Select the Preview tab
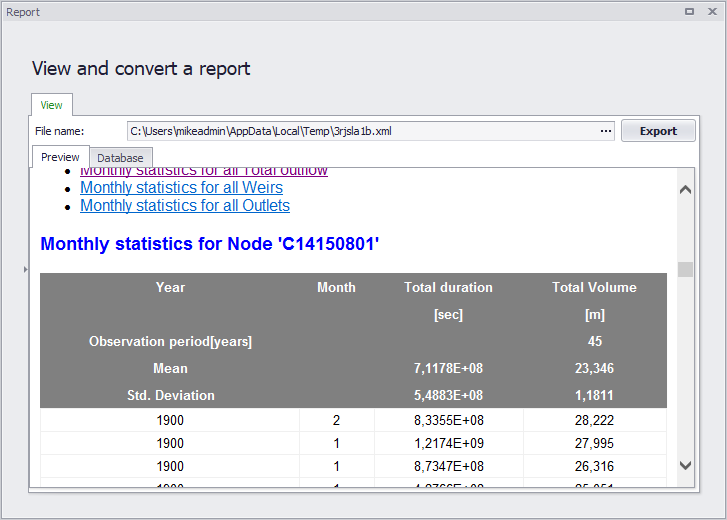 pyautogui.click(x=60, y=157)
